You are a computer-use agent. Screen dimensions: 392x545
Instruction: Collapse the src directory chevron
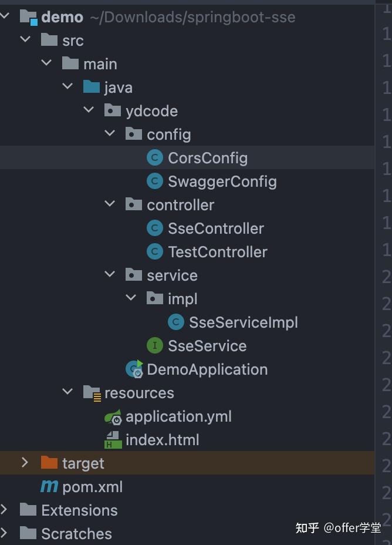click(x=25, y=40)
